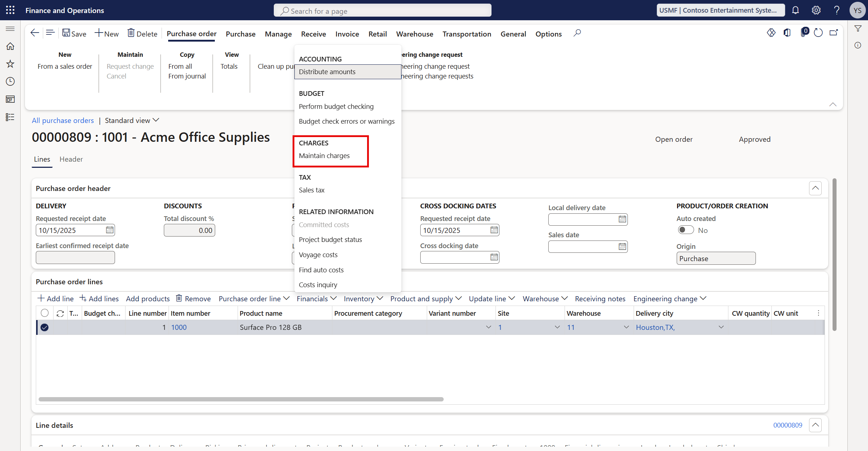868x451 pixels.
Task: Open the Favorites star in sidebar
Action: 10,64
